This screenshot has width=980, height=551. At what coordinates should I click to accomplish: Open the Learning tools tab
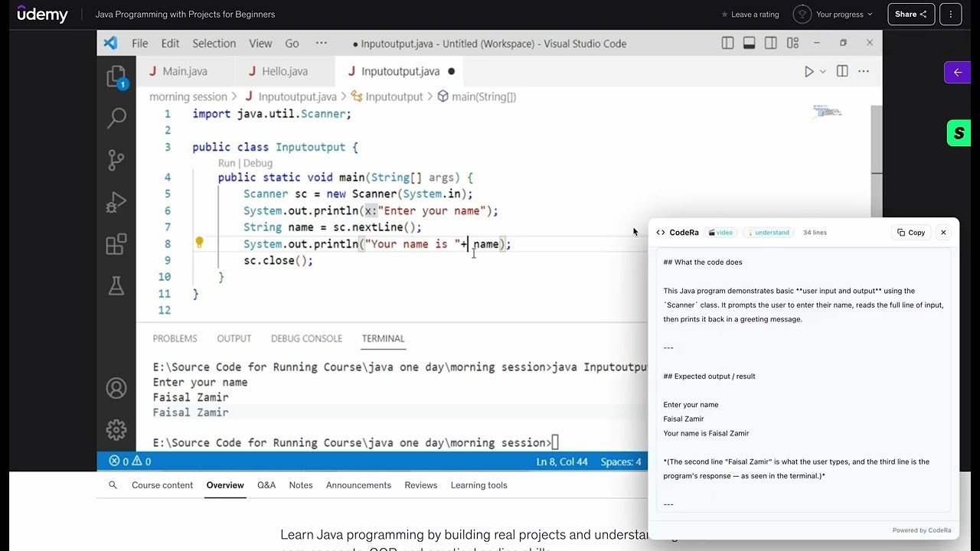pyautogui.click(x=479, y=485)
